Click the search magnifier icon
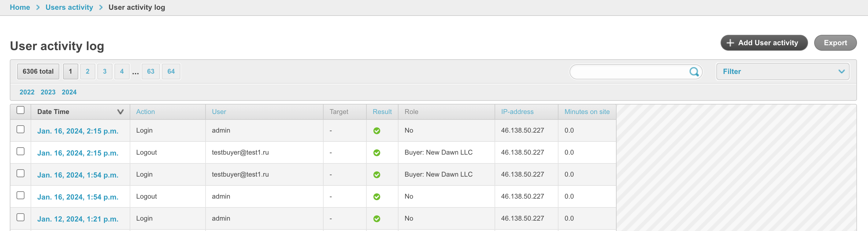Image resolution: width=868 pixels, height=231 pixels. point(693,72)
